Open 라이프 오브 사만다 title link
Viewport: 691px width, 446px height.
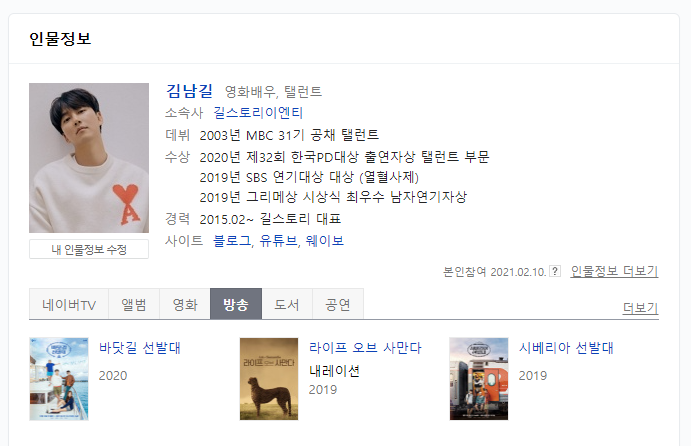point(365,348)
